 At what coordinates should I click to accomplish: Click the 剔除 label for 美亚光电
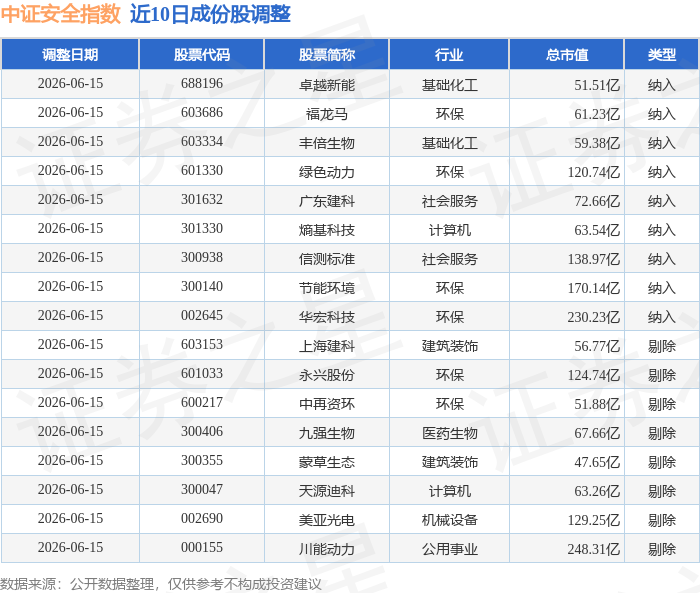(x=662, y=520)
